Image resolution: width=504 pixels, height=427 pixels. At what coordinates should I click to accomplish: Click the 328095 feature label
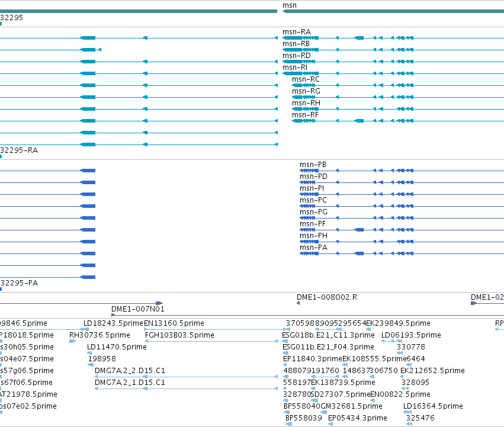[415, 383]
